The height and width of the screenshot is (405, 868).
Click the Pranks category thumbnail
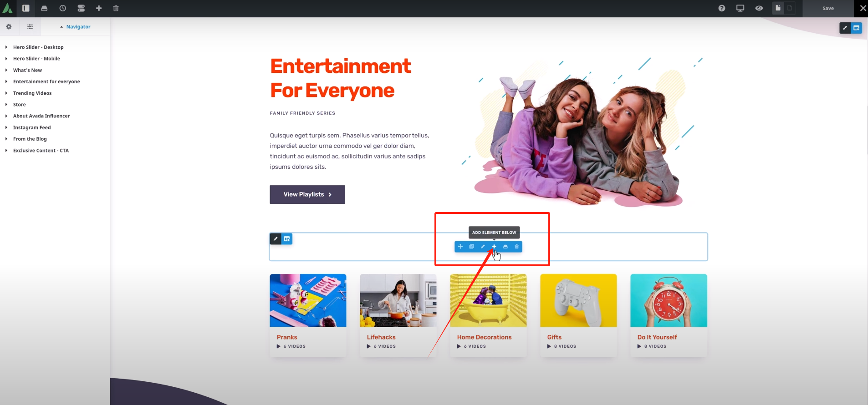point(308,300)
